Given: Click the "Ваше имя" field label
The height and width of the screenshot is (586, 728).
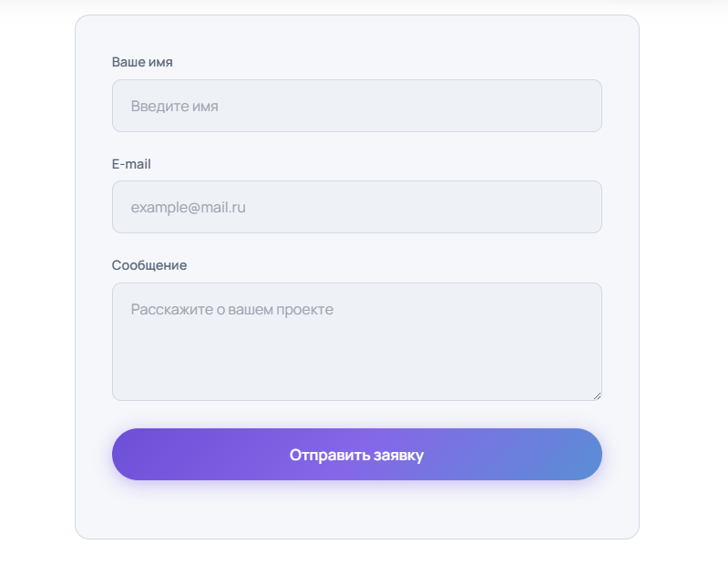Looking at the screenshot, I should pyautogui.click(x=142, y=63).
